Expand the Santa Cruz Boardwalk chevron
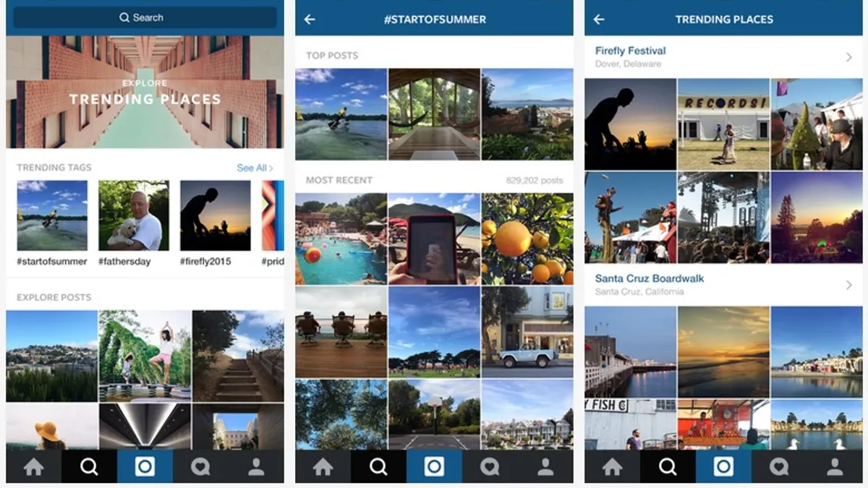Viewport: 868px width, 488px height. pos(849,286)
